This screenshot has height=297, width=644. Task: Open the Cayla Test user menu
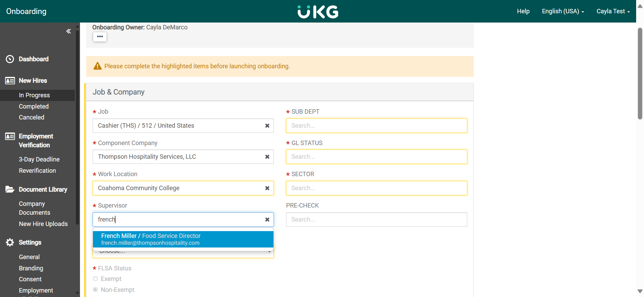click(x=613, y=11)
